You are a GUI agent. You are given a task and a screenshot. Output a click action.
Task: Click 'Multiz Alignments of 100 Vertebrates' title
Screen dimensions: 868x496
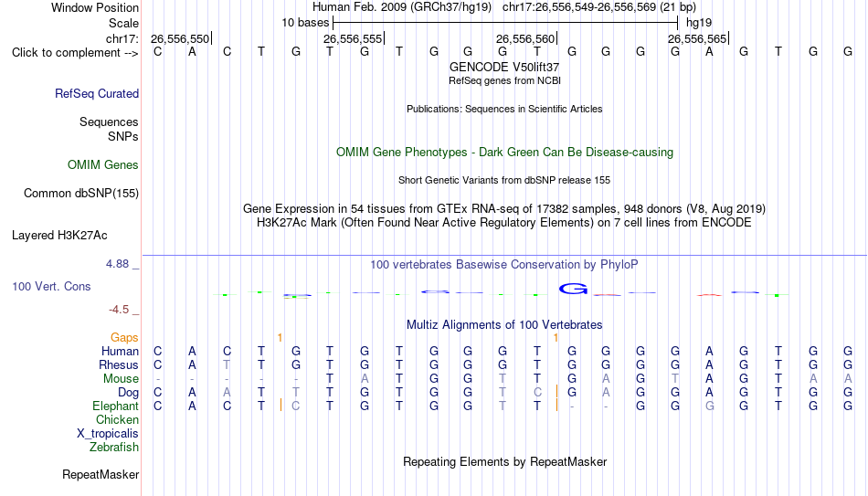tap(504, 325)
